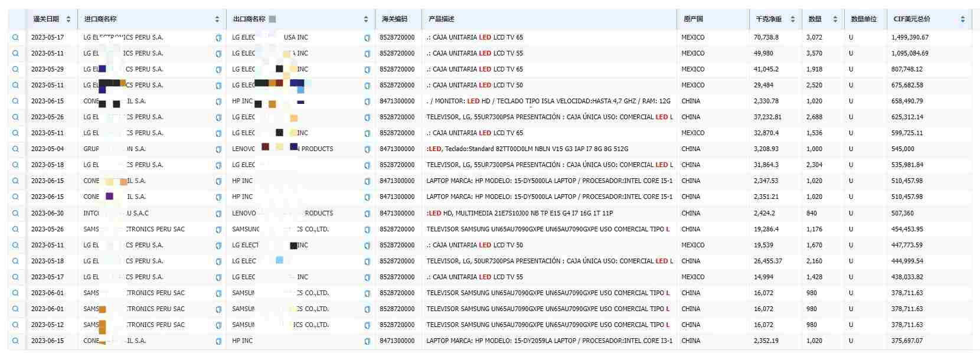Click the magnifier on the 454,453.95 Samsung row
This screenshot has height=353, width=980.
15,229
